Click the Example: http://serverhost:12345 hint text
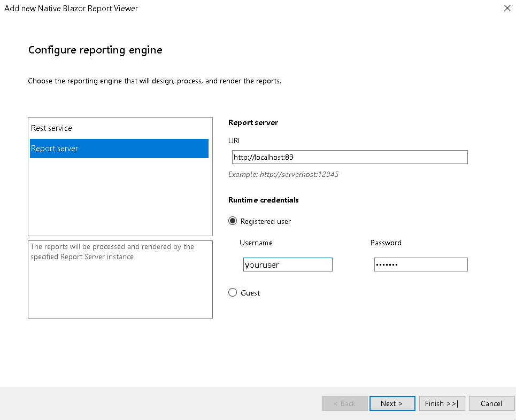 pyautogui.click(x=283, y=174)
